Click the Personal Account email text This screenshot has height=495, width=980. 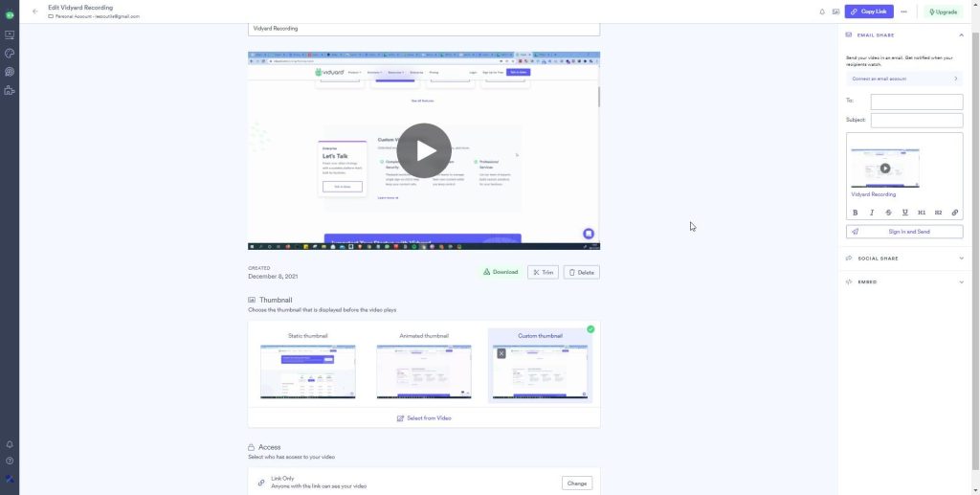pyautogui.click(x=98, y=16)
